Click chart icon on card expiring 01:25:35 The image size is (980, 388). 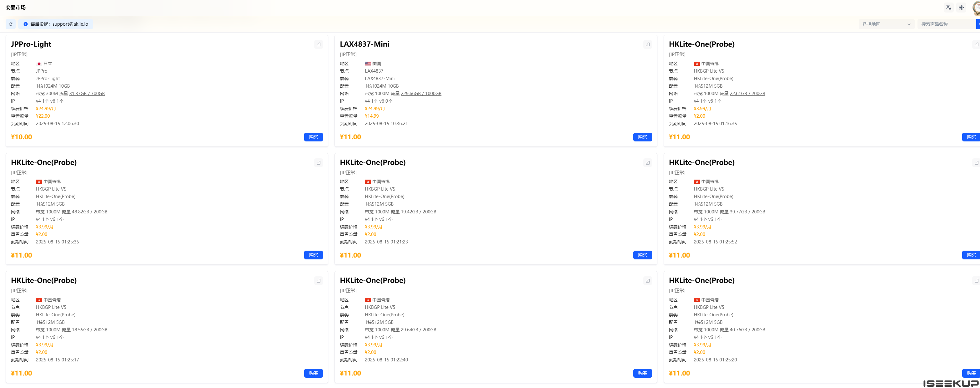point(319,163)
